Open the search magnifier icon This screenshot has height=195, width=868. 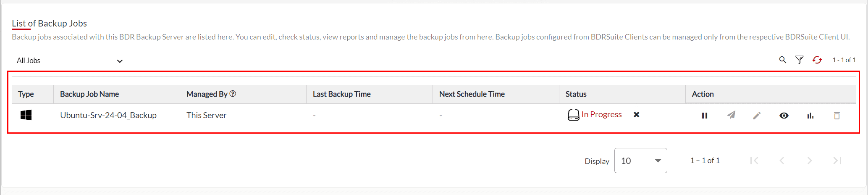pos(783,60)
